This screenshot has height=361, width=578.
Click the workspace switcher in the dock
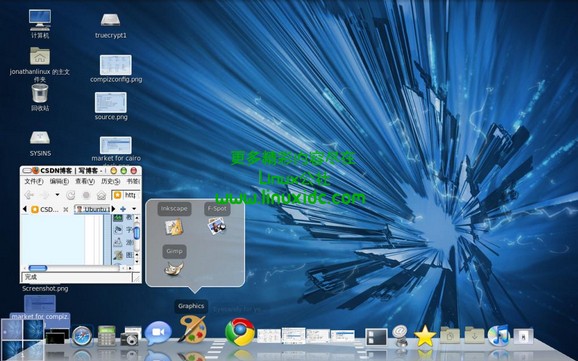pyautogui.click(x=22, y=340)
